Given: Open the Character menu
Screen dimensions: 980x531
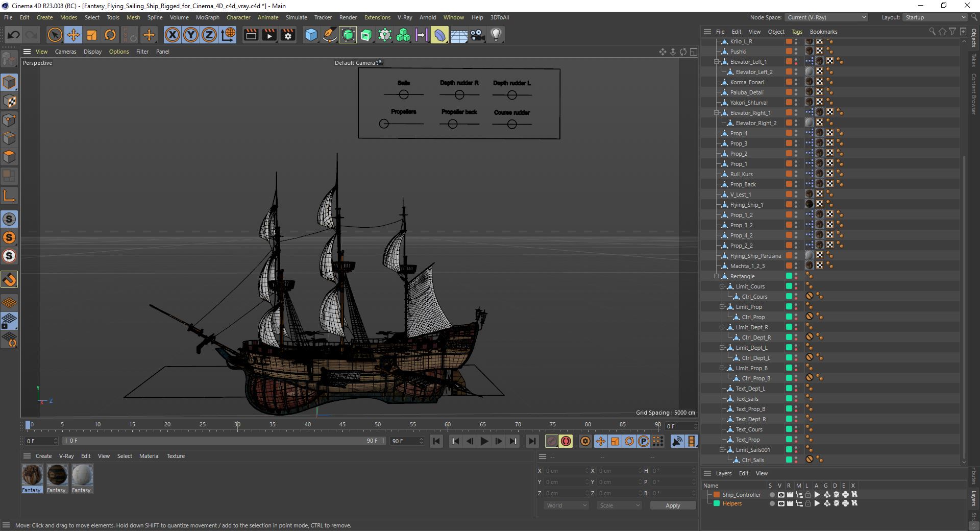Looking at the screenshot, I should 238,17.
